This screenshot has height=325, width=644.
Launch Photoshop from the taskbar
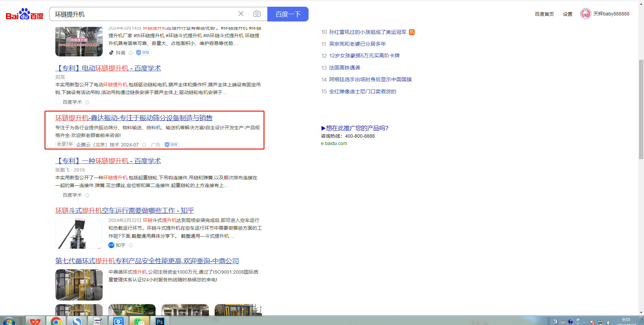tap(160, 321)
